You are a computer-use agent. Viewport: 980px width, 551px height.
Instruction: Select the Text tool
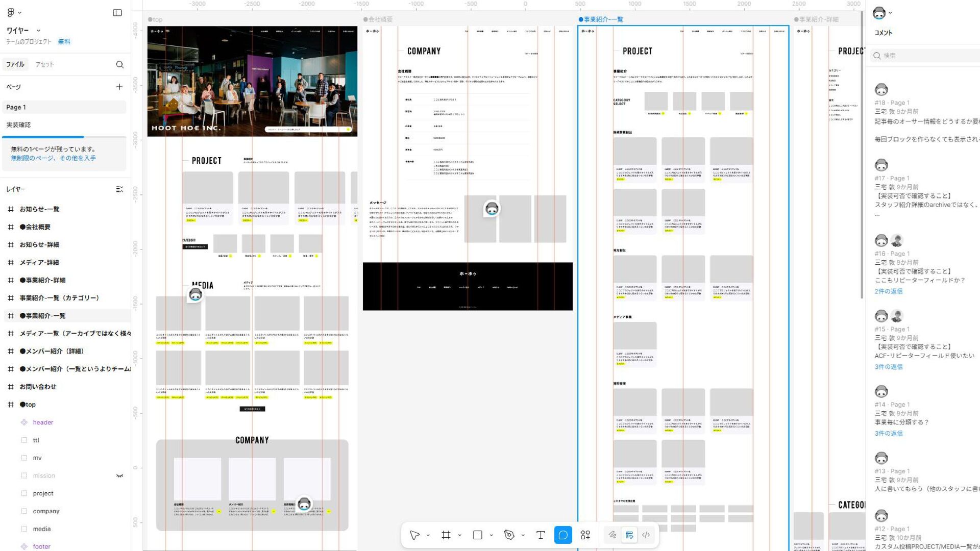pos(541,535)
